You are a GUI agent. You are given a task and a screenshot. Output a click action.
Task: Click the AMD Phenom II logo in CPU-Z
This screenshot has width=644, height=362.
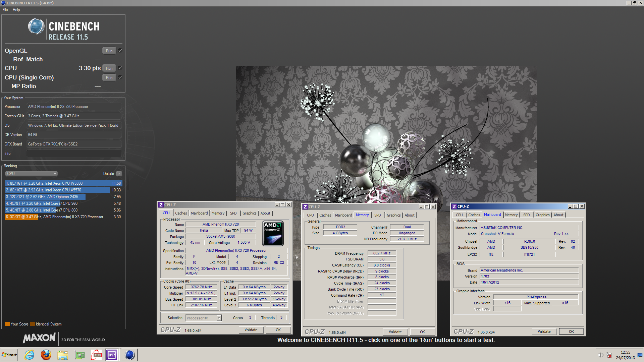coord(273,234)
